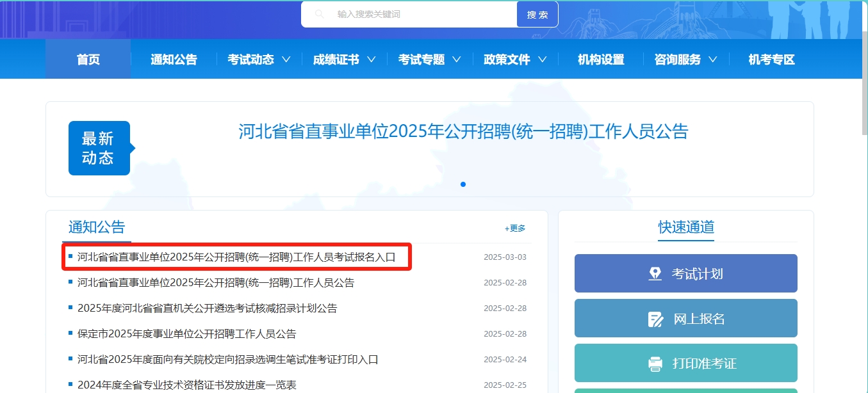Expand the 考试动态 dropdown arrow
This screenshot has height=393, width=868.
point(286,60)
